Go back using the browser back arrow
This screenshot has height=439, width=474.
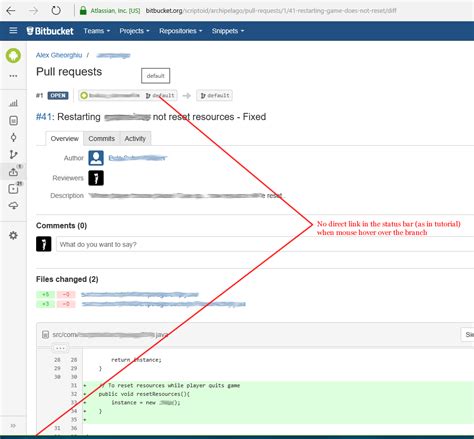11,11
